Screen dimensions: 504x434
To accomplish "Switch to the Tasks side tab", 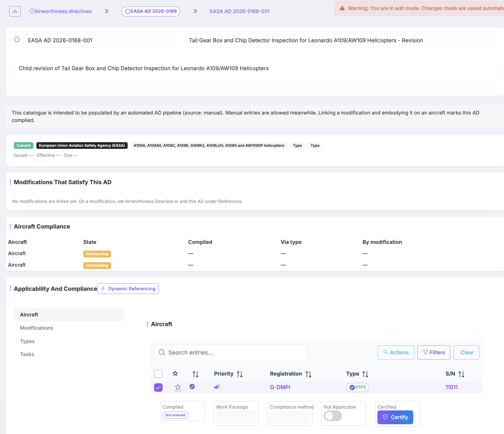I will point(27,354).
